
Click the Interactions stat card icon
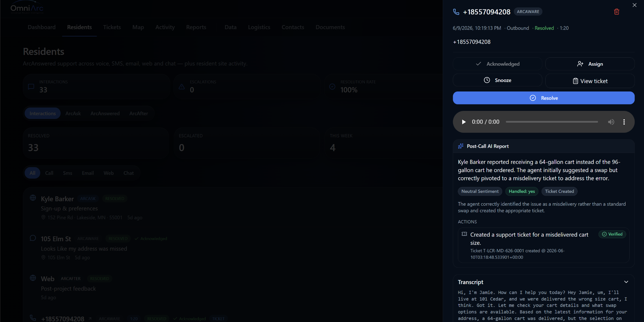coord(31,86)
